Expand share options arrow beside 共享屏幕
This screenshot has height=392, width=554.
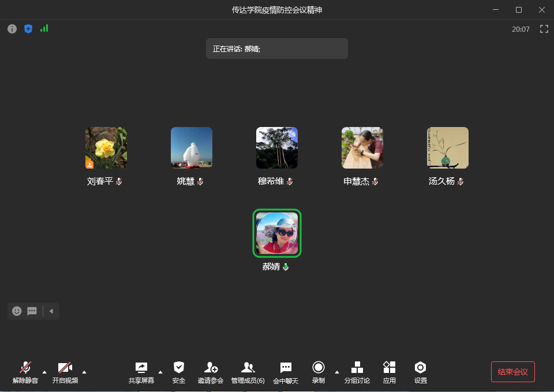point(160,372)
